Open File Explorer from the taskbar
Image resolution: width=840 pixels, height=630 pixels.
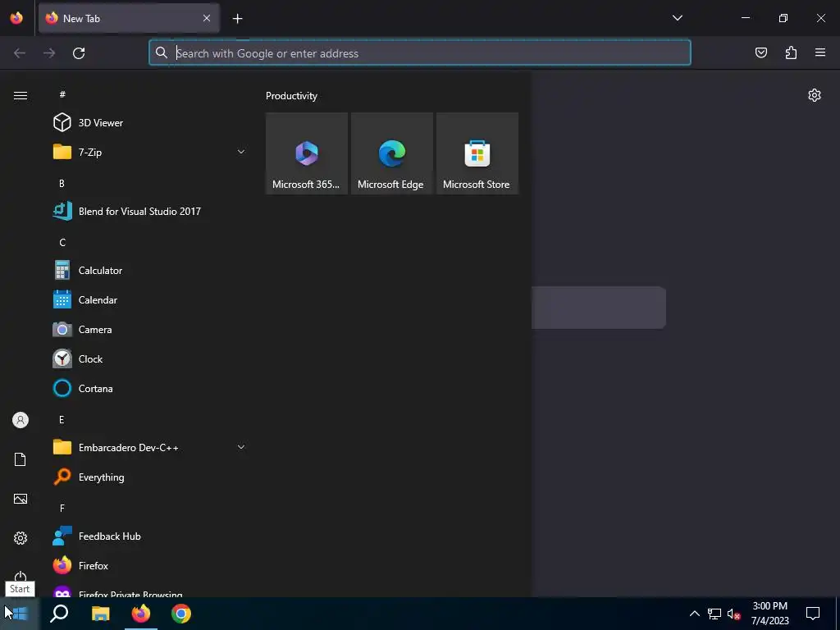click(100, 614)
